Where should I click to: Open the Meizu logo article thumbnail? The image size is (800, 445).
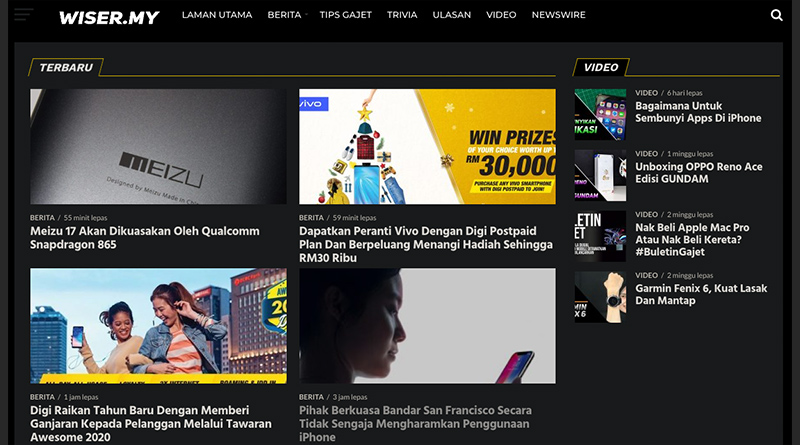tap(158, 147)
